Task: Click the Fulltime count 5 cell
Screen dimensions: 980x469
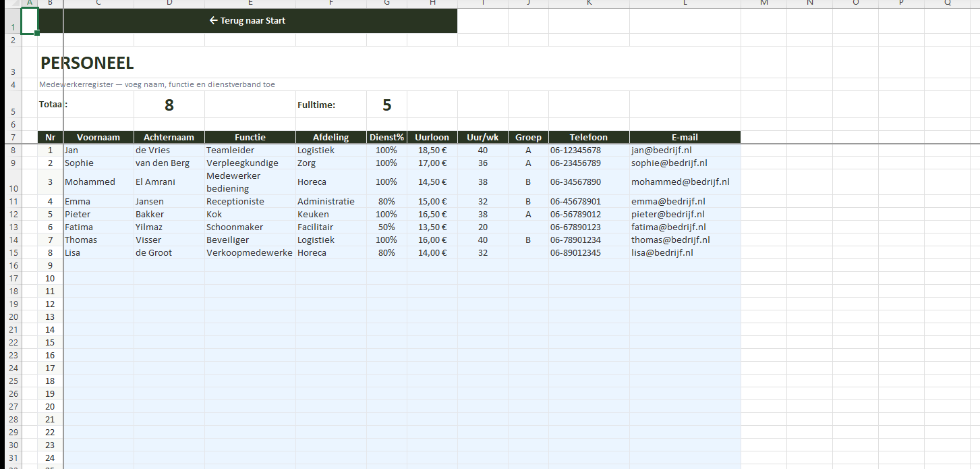Action: point(386,105)
